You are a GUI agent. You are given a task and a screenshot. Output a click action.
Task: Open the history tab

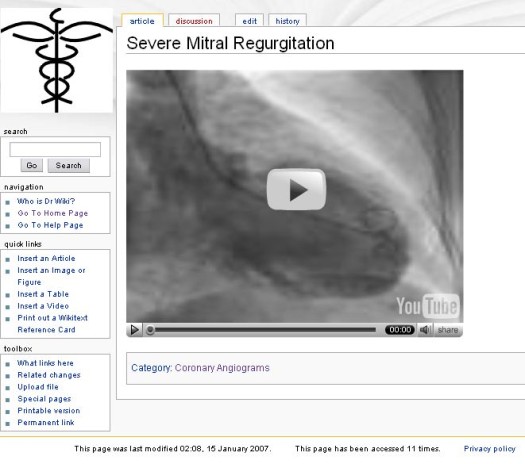point(287,21)
